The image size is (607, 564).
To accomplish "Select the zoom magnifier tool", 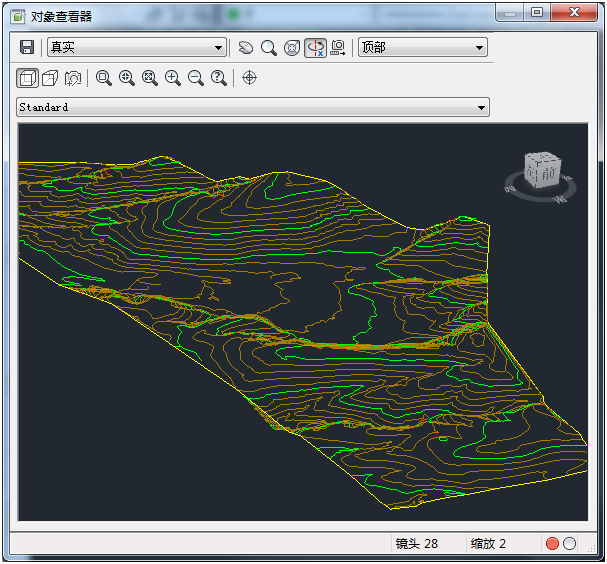I will point(268,48).
